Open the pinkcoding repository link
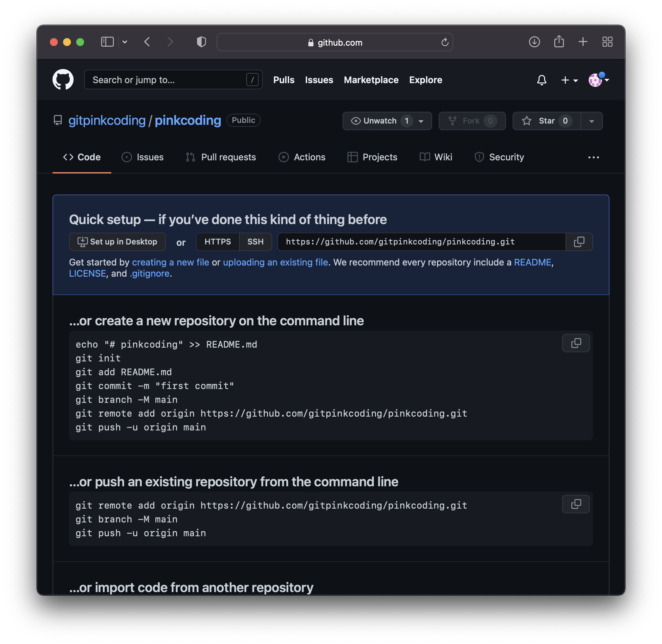This screenshot has width=662, height=644. [188, 120]
